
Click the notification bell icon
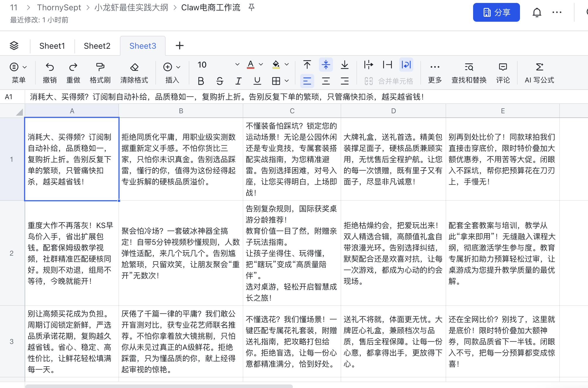point(537,13)
